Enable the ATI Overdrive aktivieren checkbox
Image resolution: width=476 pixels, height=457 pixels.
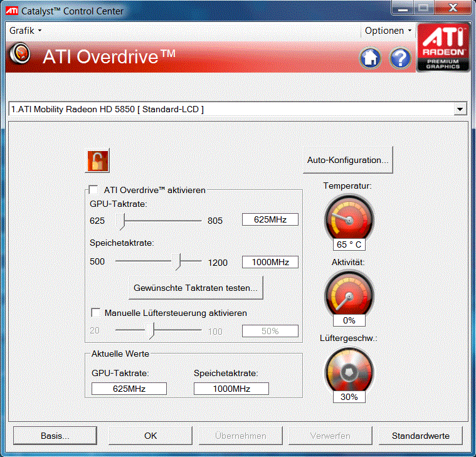coord(93,190)
